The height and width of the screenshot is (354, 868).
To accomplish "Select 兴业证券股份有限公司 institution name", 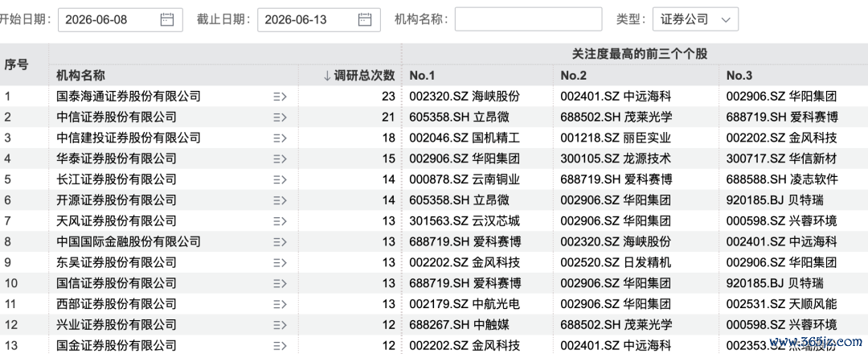I will tap(117, 325).
